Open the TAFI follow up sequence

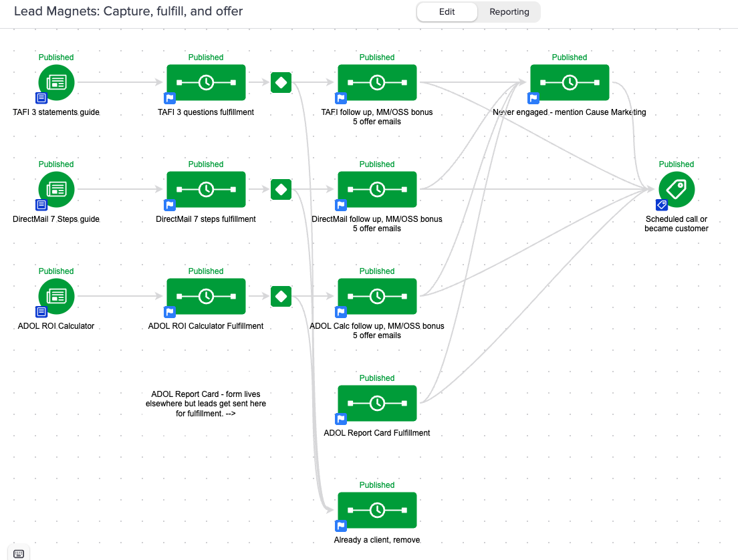pos(377,82)
